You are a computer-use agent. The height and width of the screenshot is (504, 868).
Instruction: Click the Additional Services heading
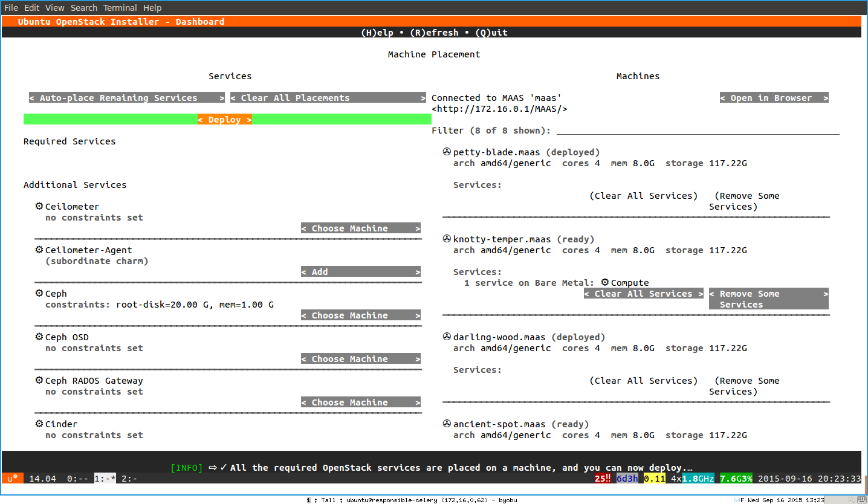pos(75,185)
